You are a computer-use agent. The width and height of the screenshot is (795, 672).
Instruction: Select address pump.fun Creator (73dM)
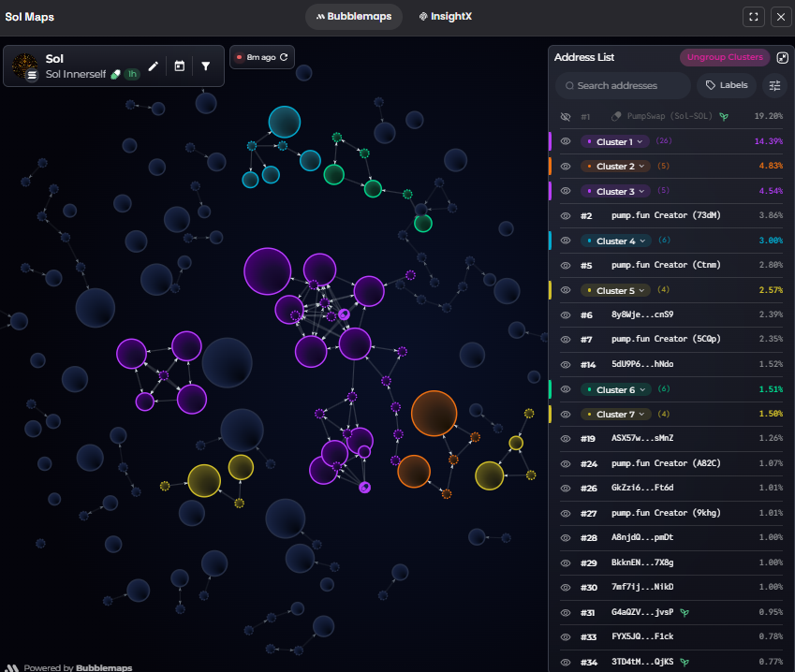coord(666,215)
